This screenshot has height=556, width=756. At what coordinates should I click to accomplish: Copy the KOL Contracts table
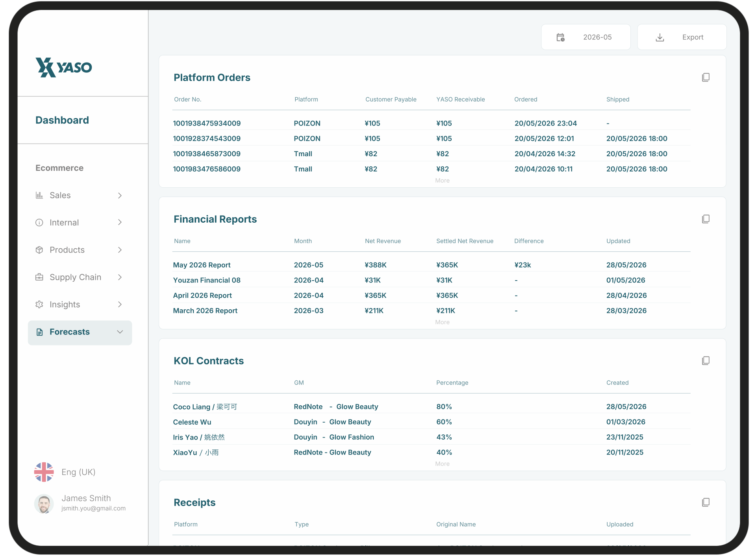pyautogui.click(x=706, y=360)
